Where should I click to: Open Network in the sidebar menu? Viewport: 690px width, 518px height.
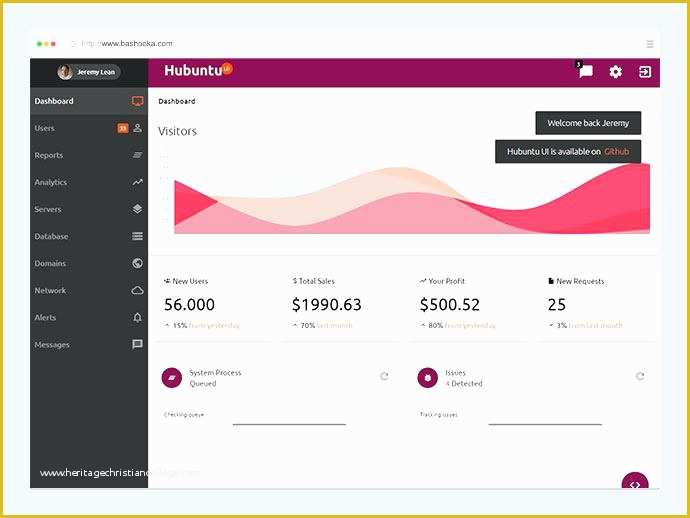[x=89, y=290]
